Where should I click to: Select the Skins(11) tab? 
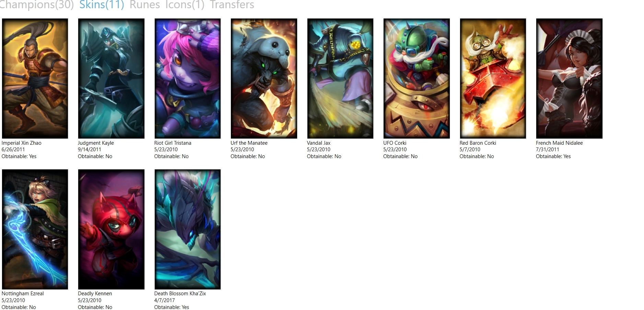coord(102,5)
